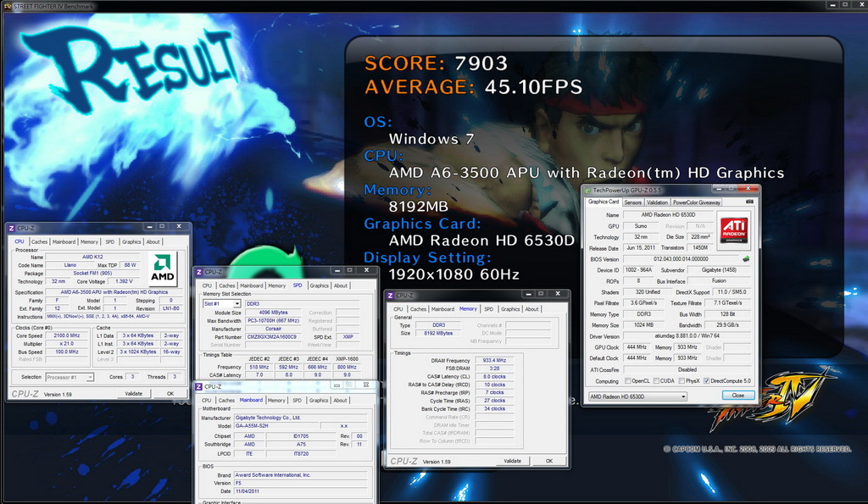Switch to the Sensors tab in GPU-Z

pyautogui.click(x=632, y=202)
